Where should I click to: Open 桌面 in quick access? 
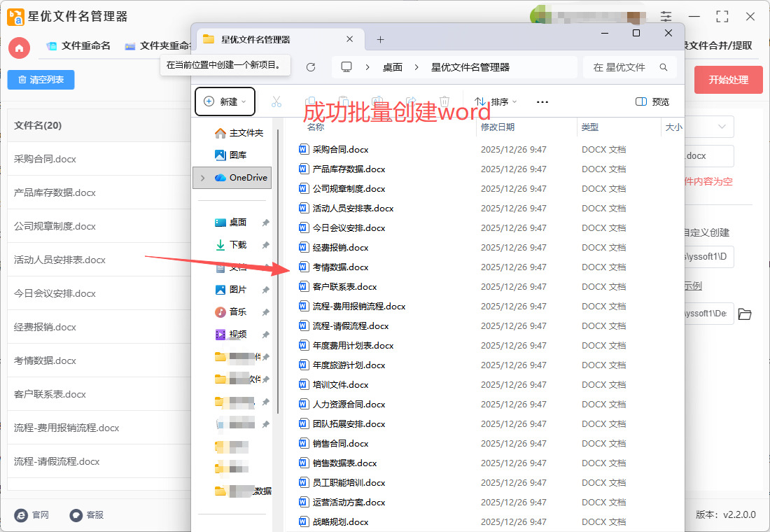coord(231,223)
